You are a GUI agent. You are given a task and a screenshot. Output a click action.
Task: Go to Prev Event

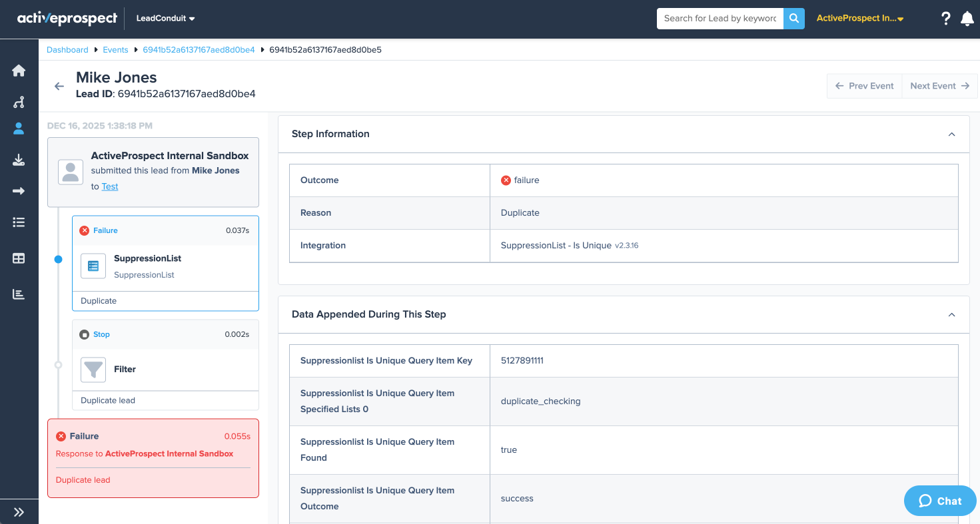pyautogui.click(x=864, y=86)
